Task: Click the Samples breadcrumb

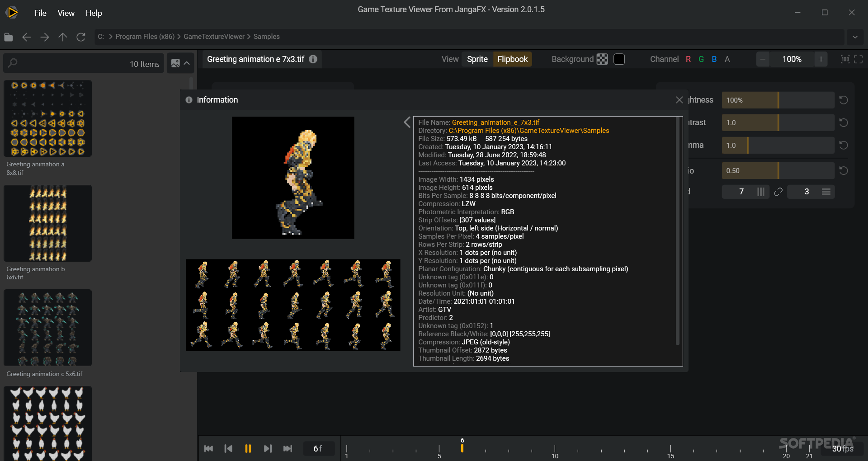Action: (266, 37)
